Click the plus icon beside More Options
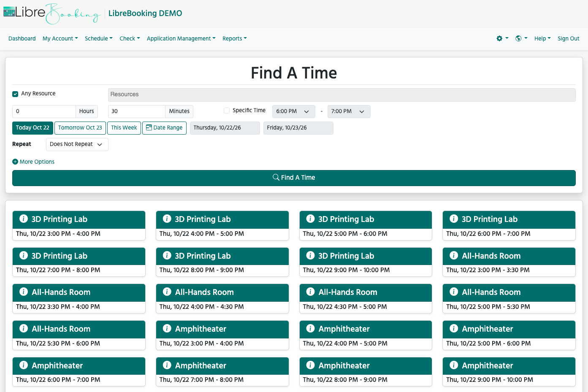588x392 pixels. tap(15, 162)
